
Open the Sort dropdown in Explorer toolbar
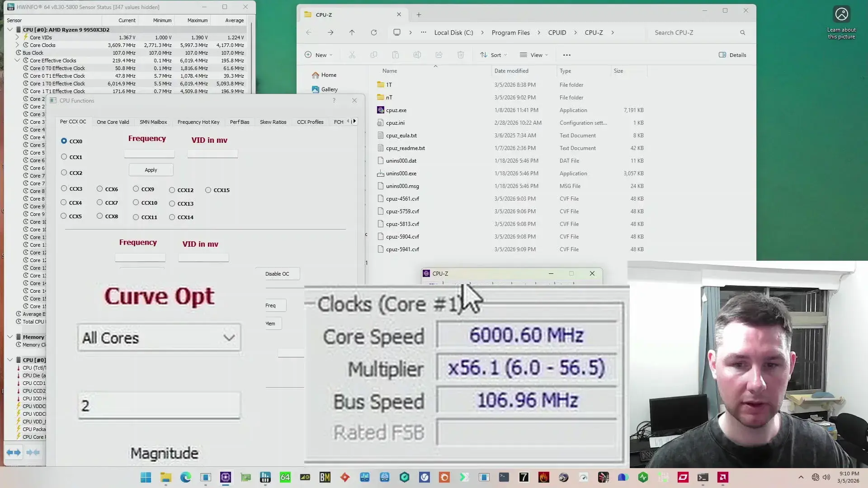click(x=494, y=55)
